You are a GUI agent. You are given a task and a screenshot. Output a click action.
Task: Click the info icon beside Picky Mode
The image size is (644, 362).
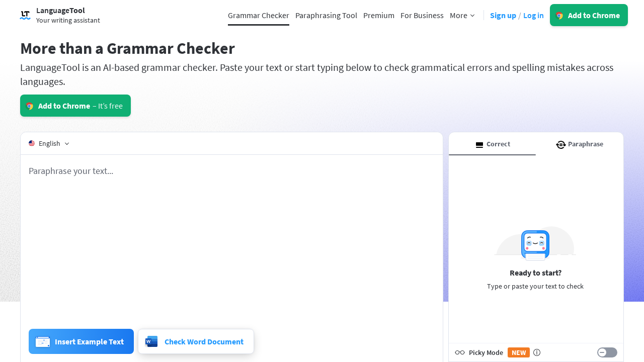click(x=537, y=352)
